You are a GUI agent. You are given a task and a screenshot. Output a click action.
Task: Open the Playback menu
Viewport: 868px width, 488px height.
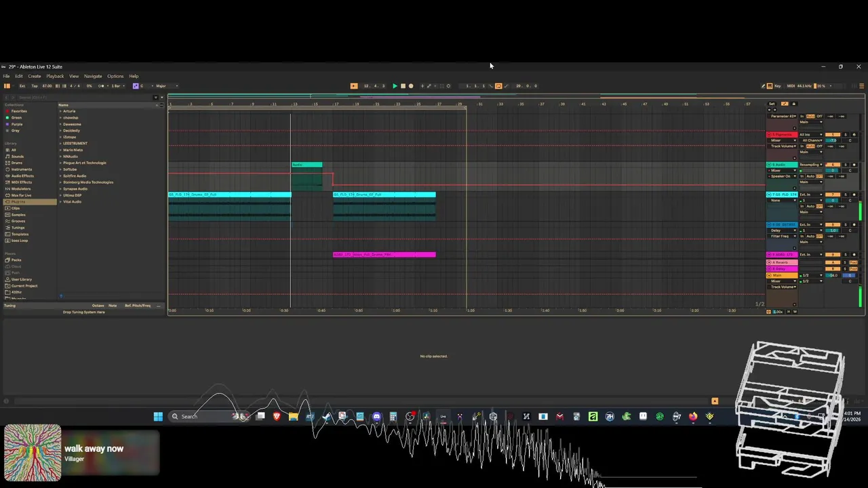(55, 76)
